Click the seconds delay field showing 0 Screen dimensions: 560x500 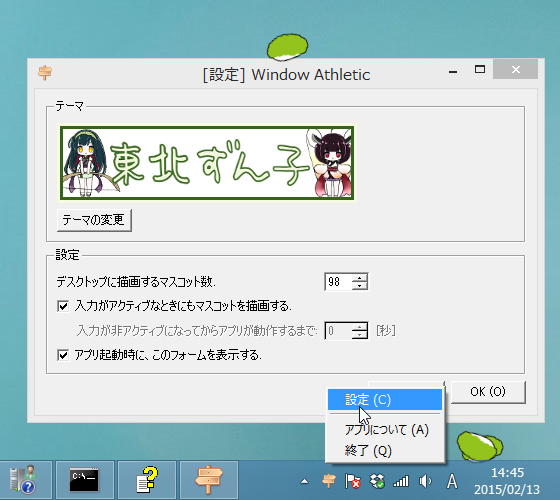[338, 331]
